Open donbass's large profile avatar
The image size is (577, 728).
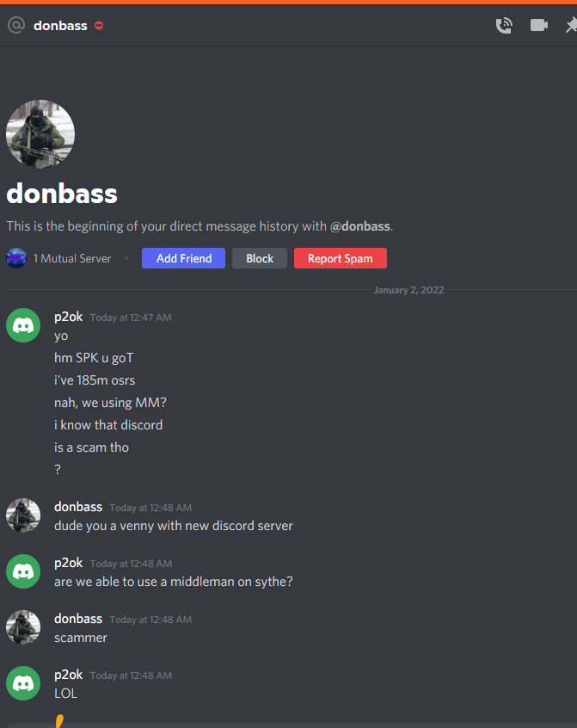(x=40, y=134)
